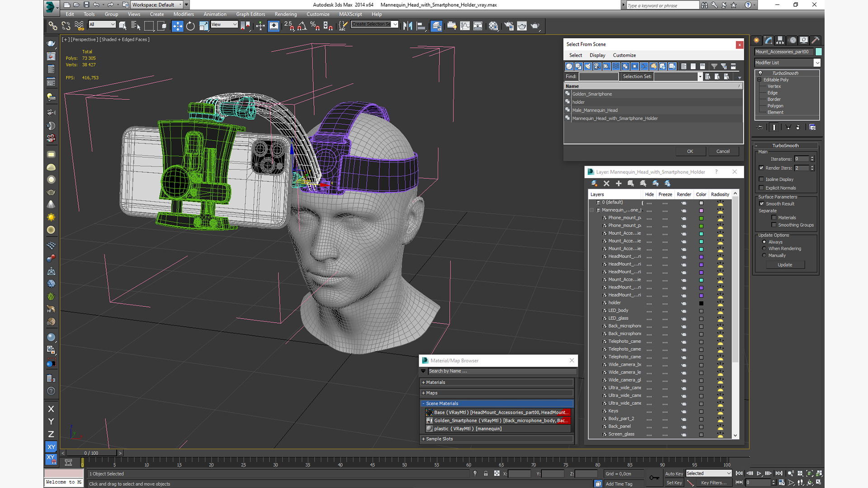Screen dimensions: 868x488
Task: Enable Separate by Materials checkbox
Action: [774, 218]
